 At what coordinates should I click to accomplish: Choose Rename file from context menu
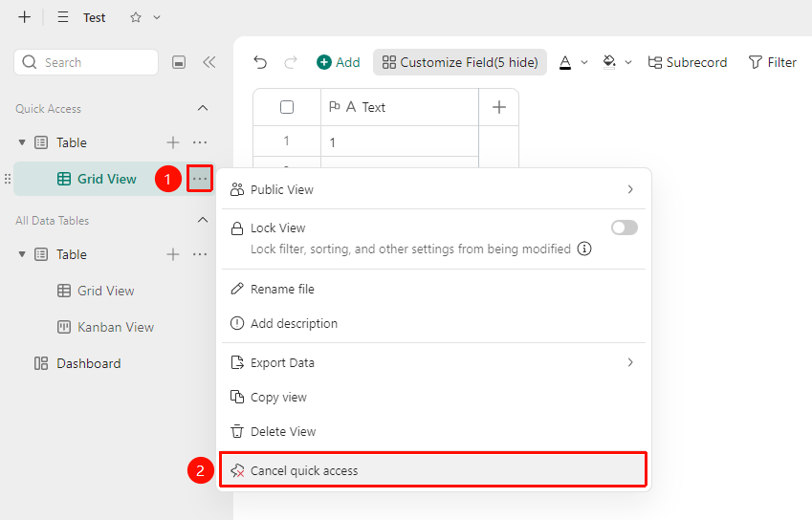(x=433, y=289)
